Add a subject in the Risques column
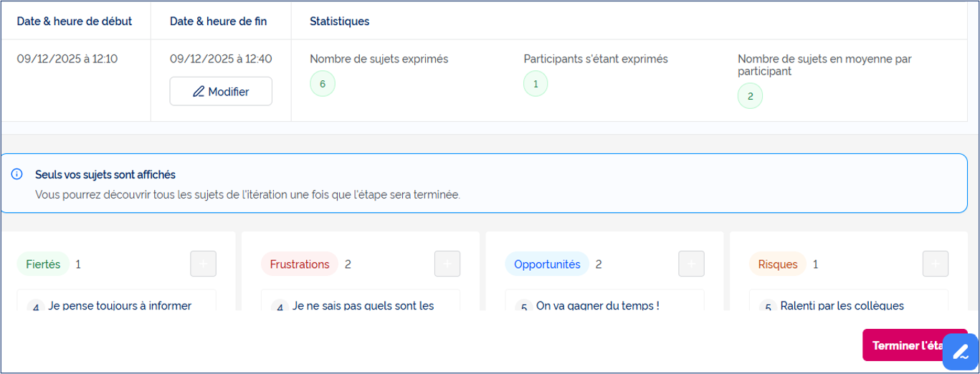This screenshot has width=980, height=374. 936,264
